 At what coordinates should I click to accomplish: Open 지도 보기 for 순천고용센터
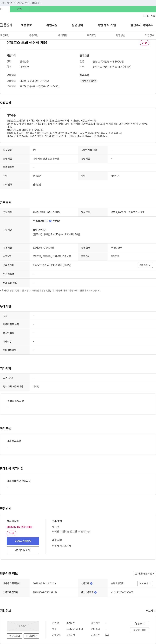pyautogui.click(x=145, y=583)
